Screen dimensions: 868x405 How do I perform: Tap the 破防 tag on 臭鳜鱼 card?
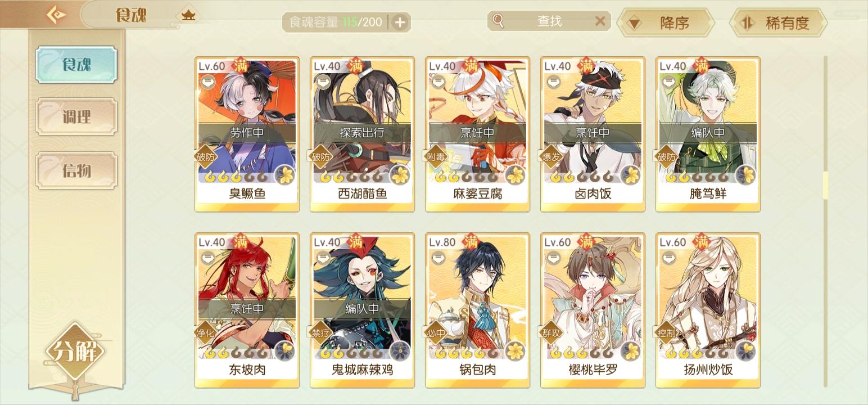(206, 157)
